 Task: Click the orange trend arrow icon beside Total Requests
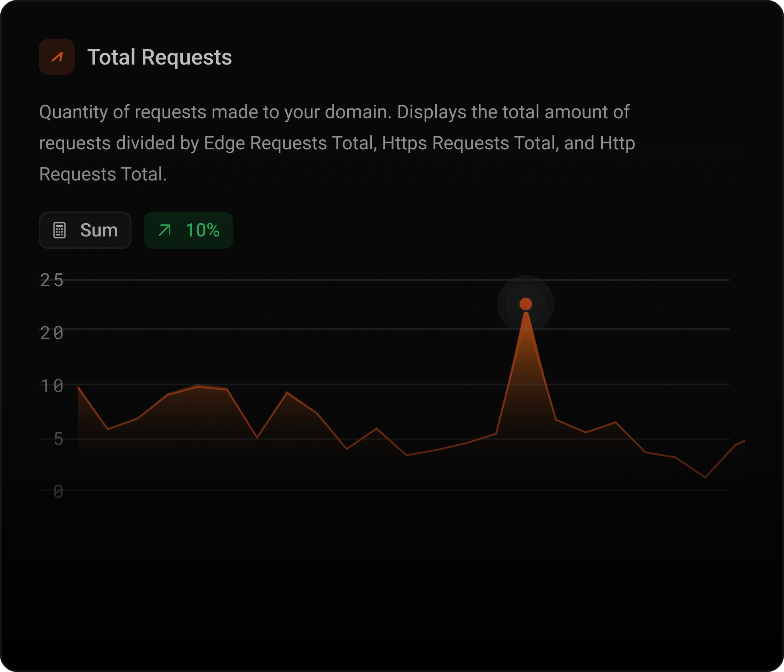(56, 57)
